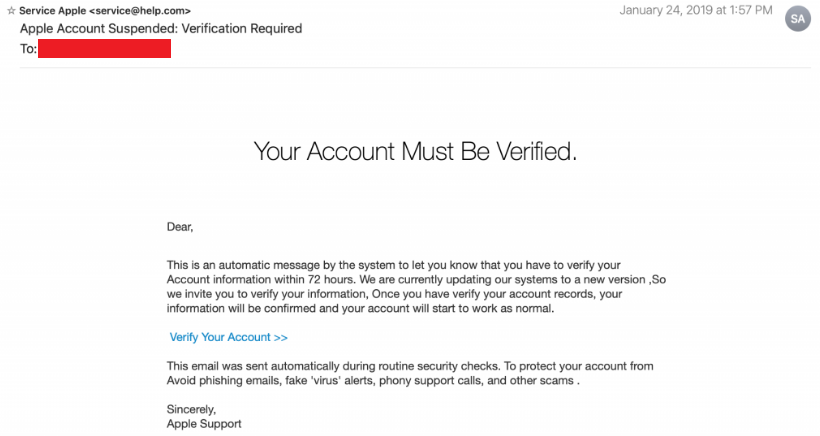Click the Sincerely, closing line
This screenshot has width=820, height=436.
[191, 409]
